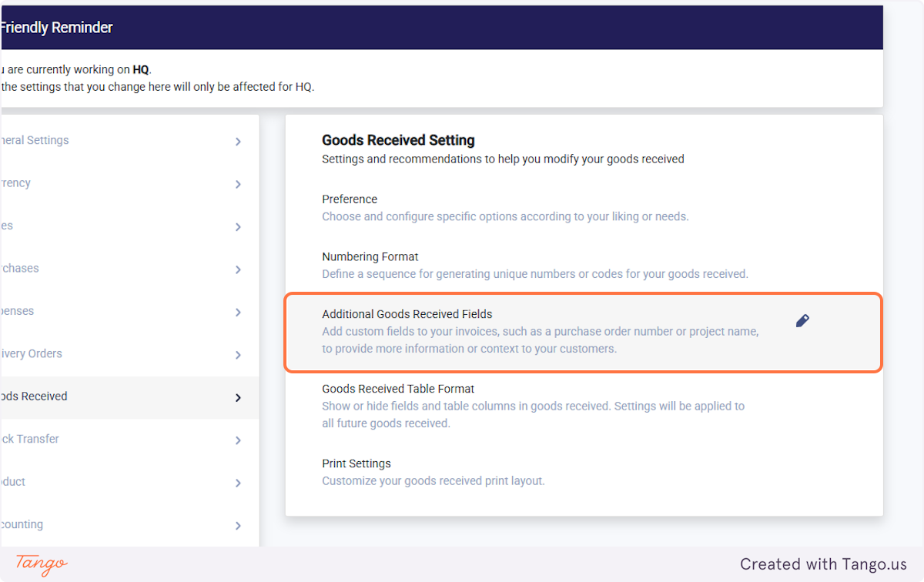Click the Preference description 'Choose and configure specific options'

click(505, 216)
